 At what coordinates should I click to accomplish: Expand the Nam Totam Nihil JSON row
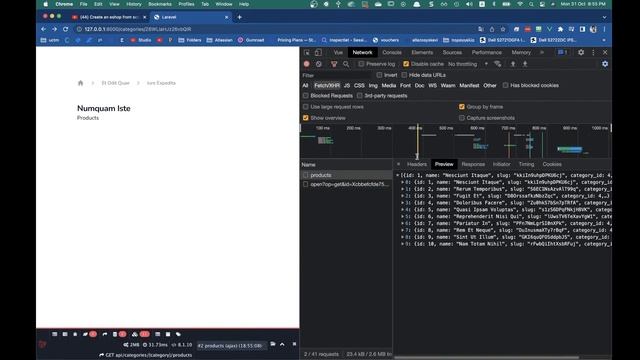coord(402,244)
